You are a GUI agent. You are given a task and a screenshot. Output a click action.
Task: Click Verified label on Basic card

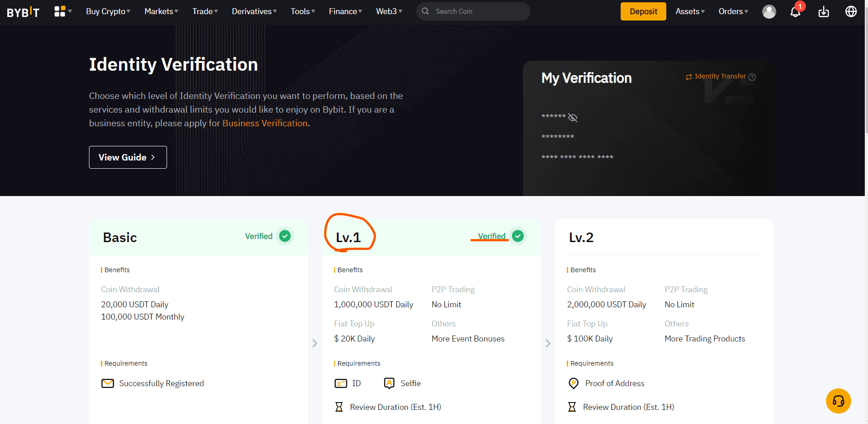[259, 236]
